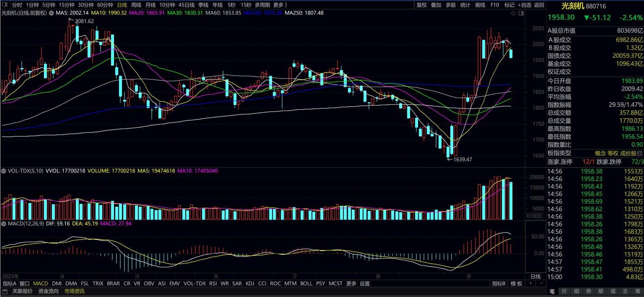Switch to 分时 intraday view
The height and width of the screenshot is (297, 644).
17,5
